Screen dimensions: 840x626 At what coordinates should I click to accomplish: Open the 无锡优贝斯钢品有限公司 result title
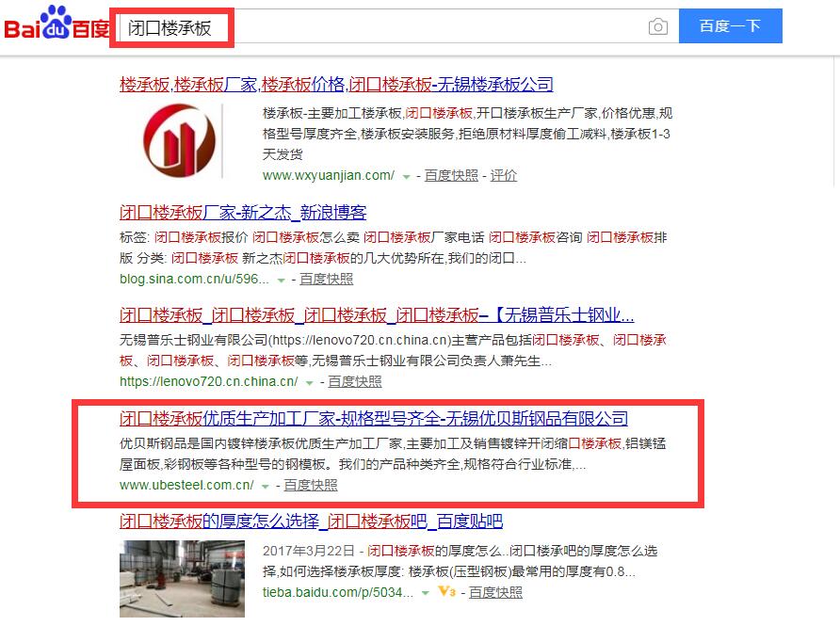click(374, 418)
